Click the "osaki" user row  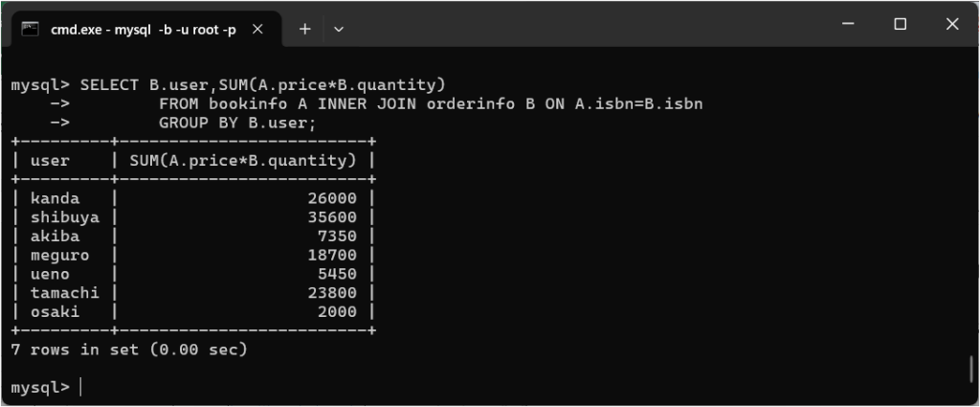tap(55, 312)
